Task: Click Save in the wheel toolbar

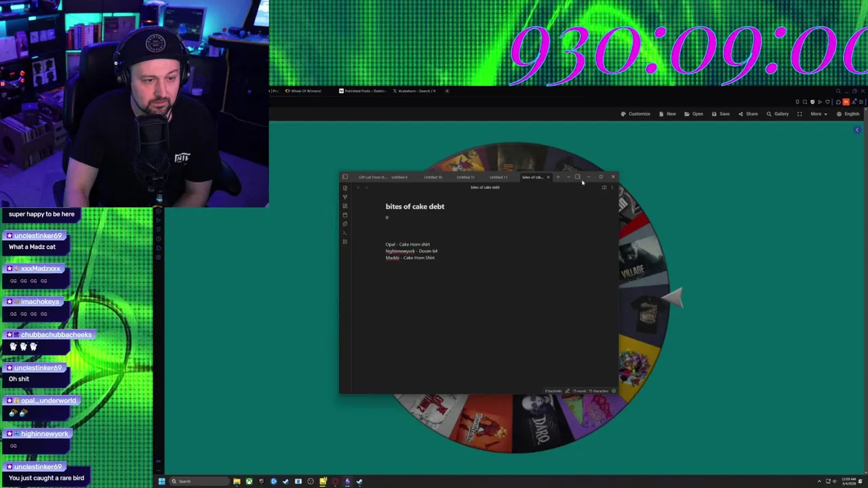Action: 720,114
